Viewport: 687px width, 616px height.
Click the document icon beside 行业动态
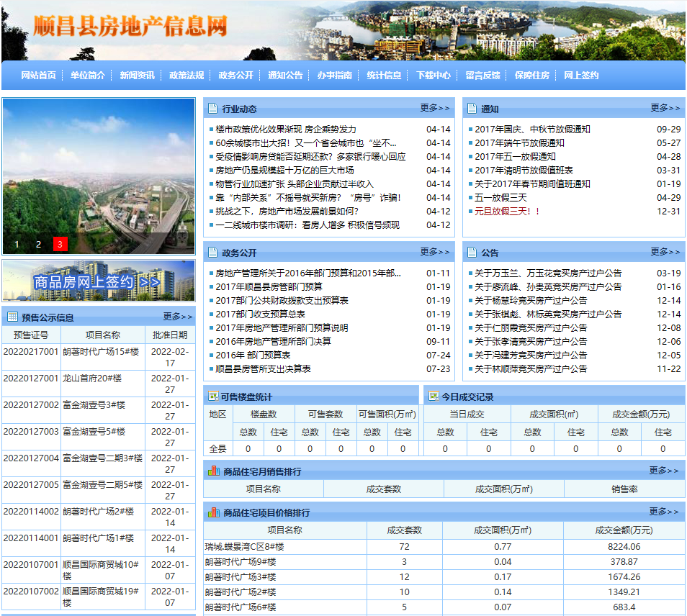click(212, 109)
